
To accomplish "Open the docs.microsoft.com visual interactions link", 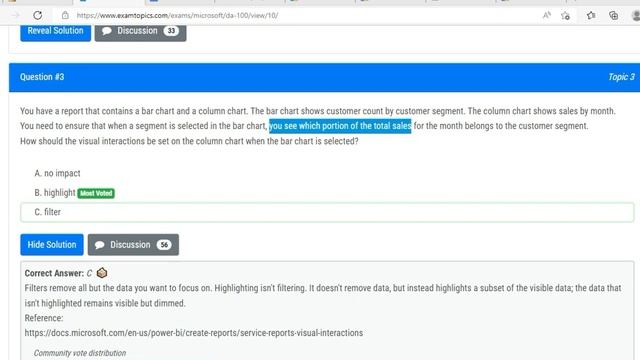I will coord(193,333).
